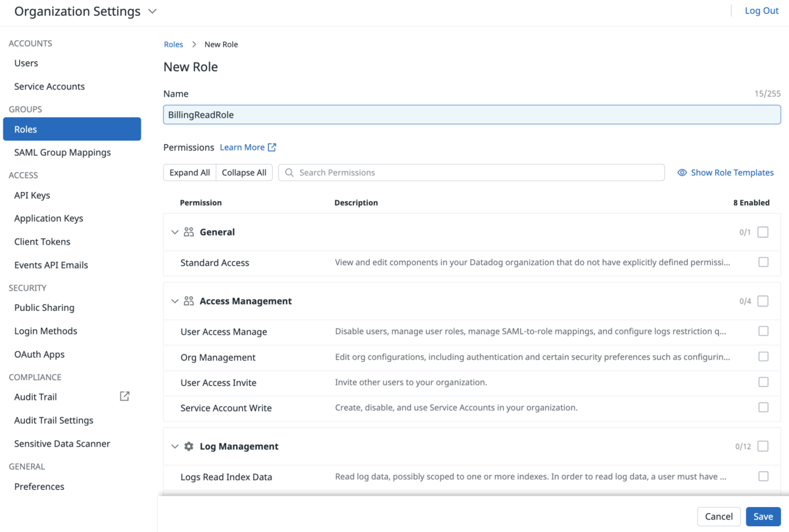Open Client Tokens in the sidebar
The image size is (789, 532).
(42, 241)
